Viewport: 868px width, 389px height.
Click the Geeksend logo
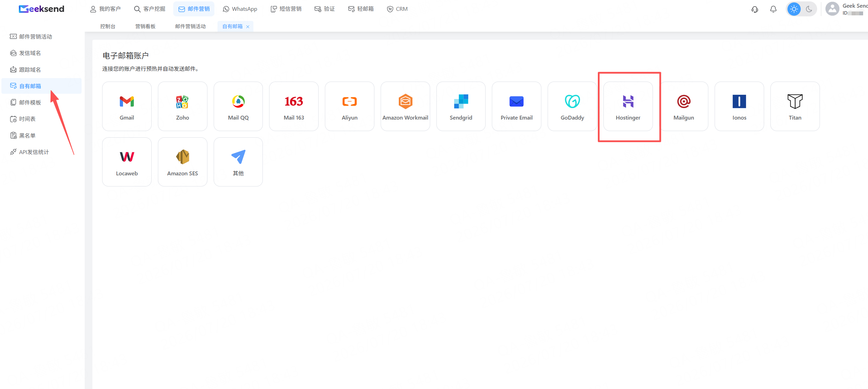[41, 9]
